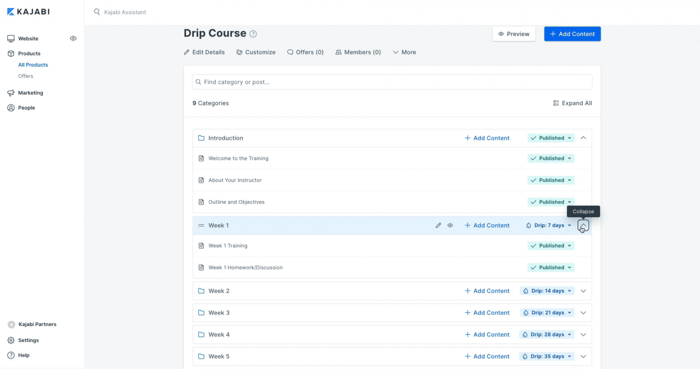Open the Customize tab

pyautogui.click(x=256, y=52)
